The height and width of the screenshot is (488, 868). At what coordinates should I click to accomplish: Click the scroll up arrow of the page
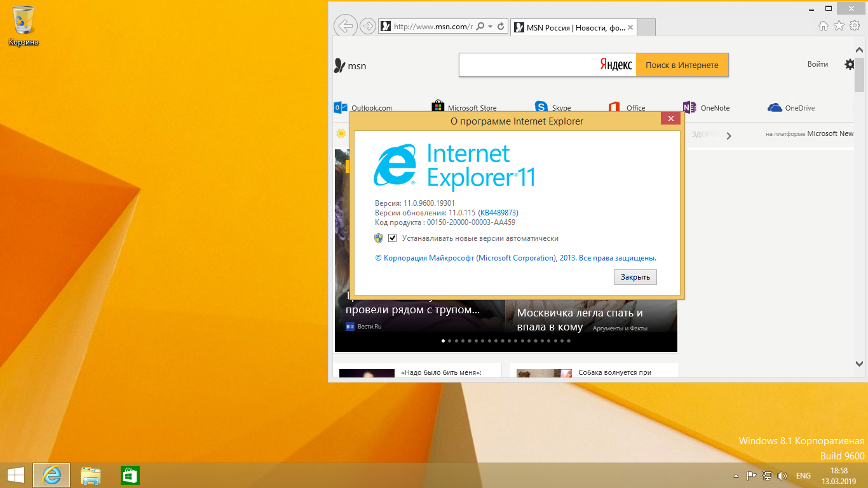coord(859,49)
